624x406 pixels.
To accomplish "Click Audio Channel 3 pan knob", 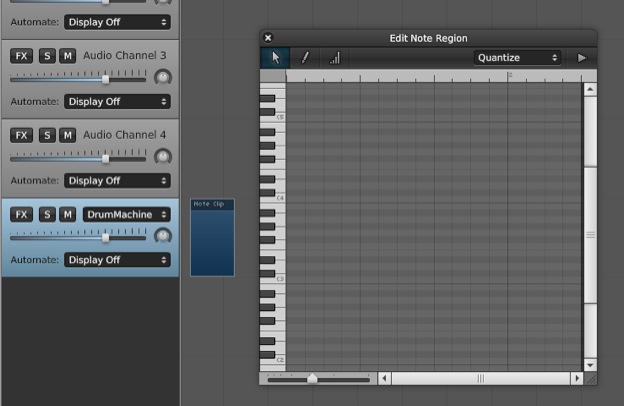I will (163, 77).
